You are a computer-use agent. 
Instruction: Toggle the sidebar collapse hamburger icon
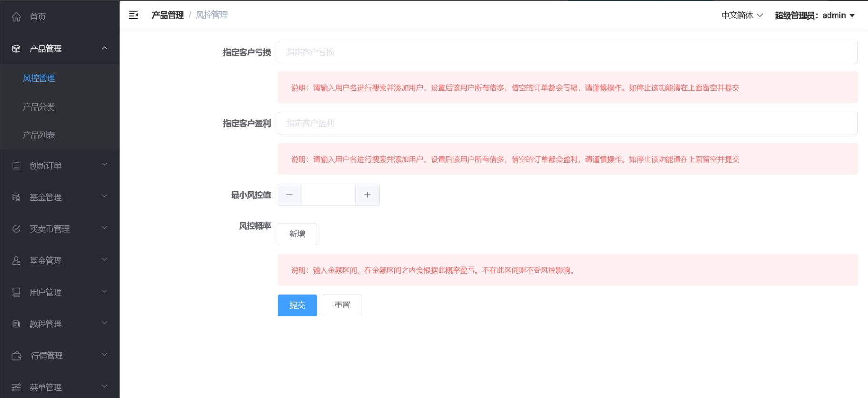pos(133,15)
